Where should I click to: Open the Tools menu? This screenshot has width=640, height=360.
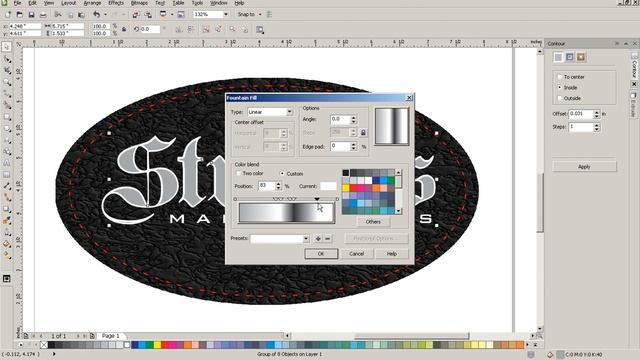point(197,3)
